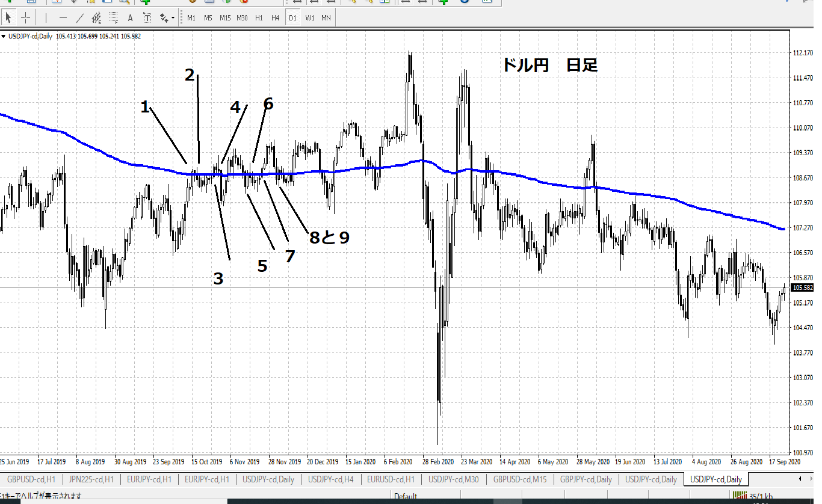The image size is (822, 504).
Task: Click the MN monthly timeframe button
Action: click(x=326, y=18)
